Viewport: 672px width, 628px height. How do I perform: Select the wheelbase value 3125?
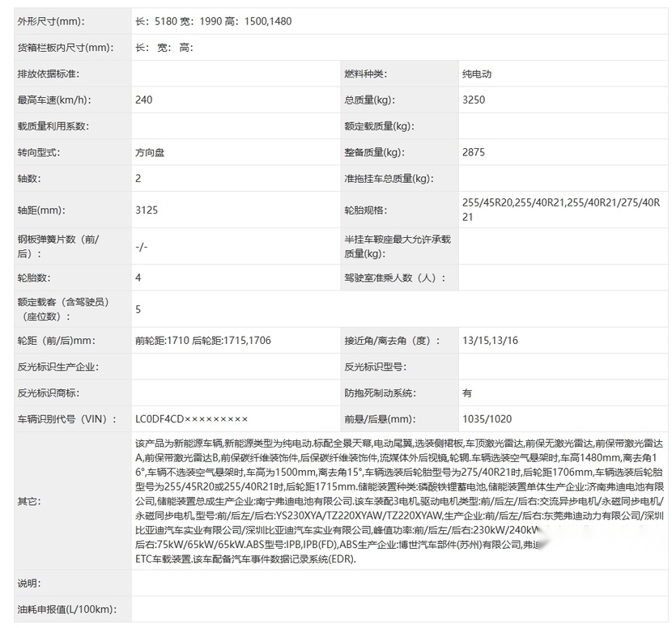(147, 210)
